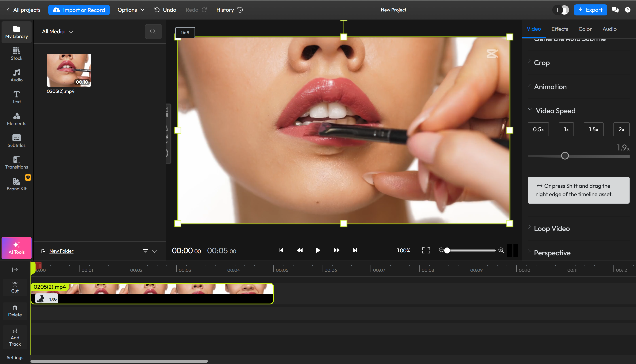The width and height of the screenshot is (636, 364).
Task: Open the History menu
Action: 229,10
